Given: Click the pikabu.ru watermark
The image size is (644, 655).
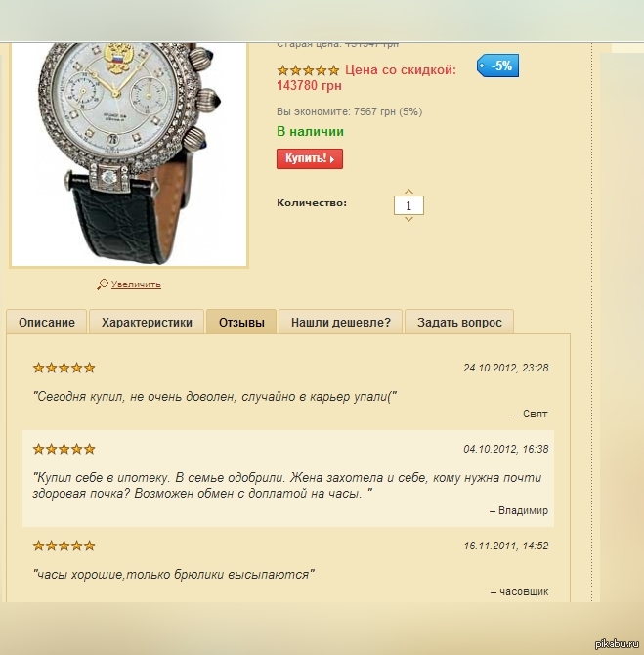Looking at the screenshot, I should point(617,643).
